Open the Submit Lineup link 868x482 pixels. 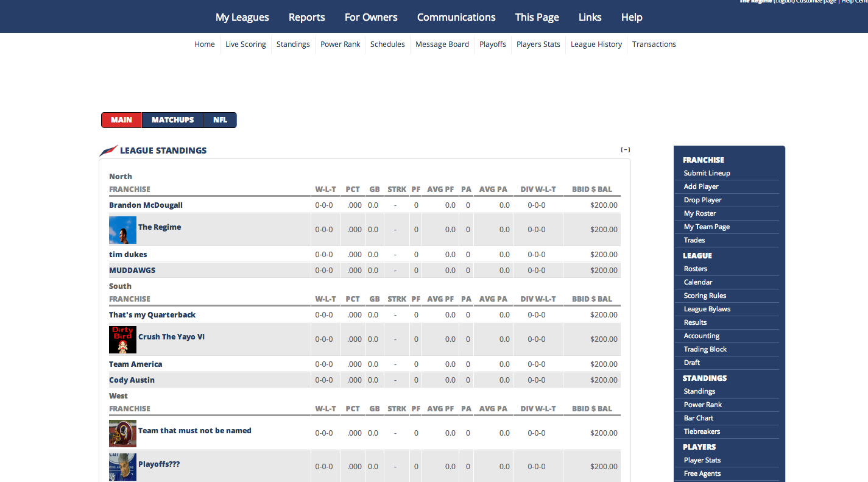(707, 173)
